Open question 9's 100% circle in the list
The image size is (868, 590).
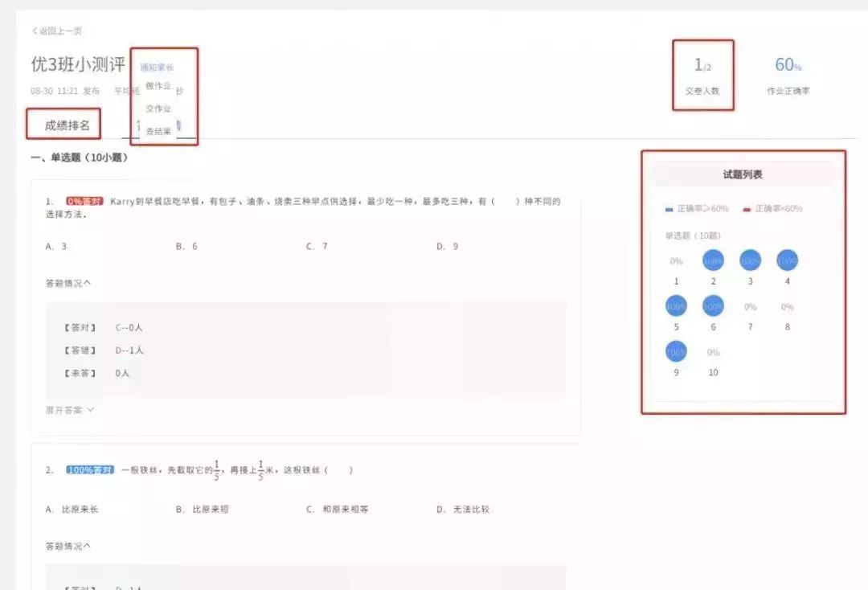[x=676, y=352]
